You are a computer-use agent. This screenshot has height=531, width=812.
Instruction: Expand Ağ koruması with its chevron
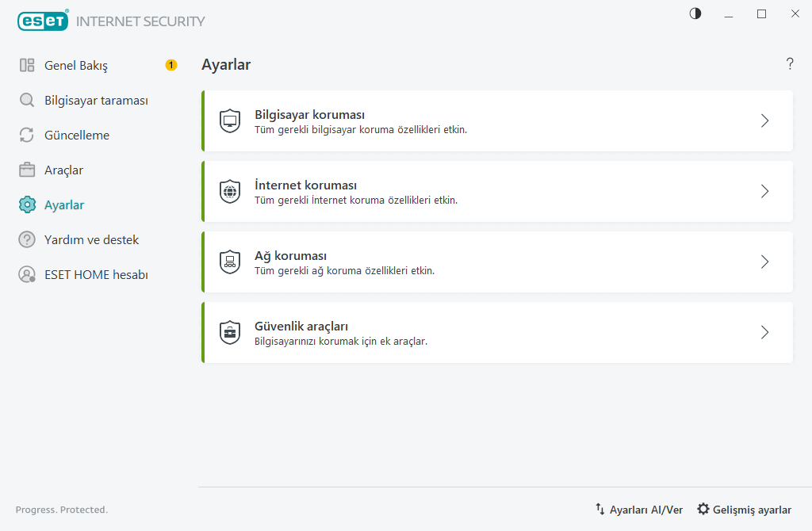pyautogui.click(x=765, y=262)
